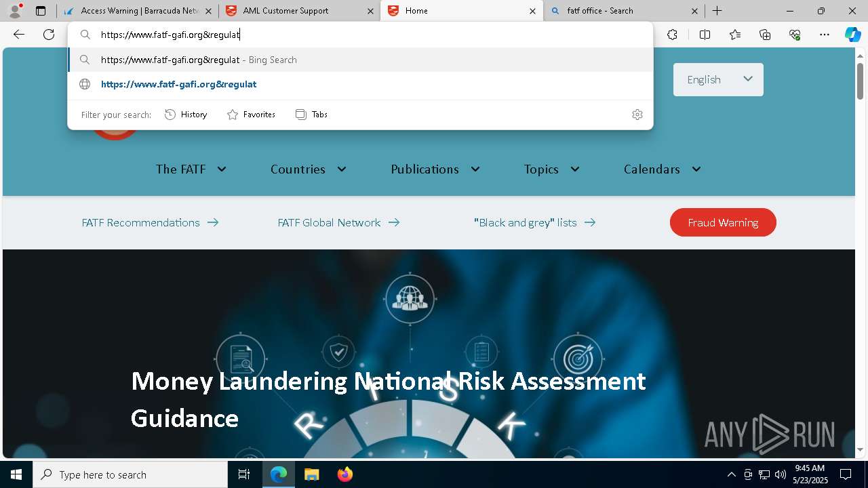Viewport: 868px width, 488px height.
Task: Click scrollbar down arrow
Action: tap(860, 449)
